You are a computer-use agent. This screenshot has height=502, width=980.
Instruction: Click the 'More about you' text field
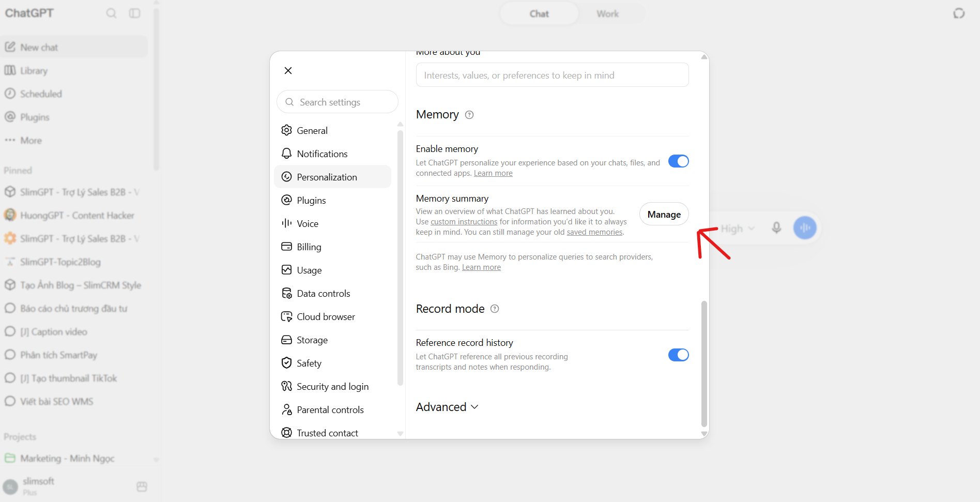[552, 75]
